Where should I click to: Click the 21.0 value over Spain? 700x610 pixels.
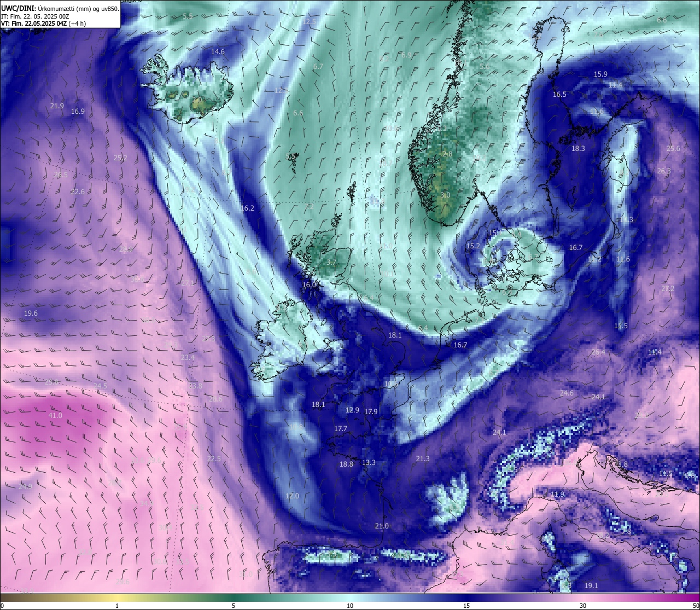[x=382, y=526]
